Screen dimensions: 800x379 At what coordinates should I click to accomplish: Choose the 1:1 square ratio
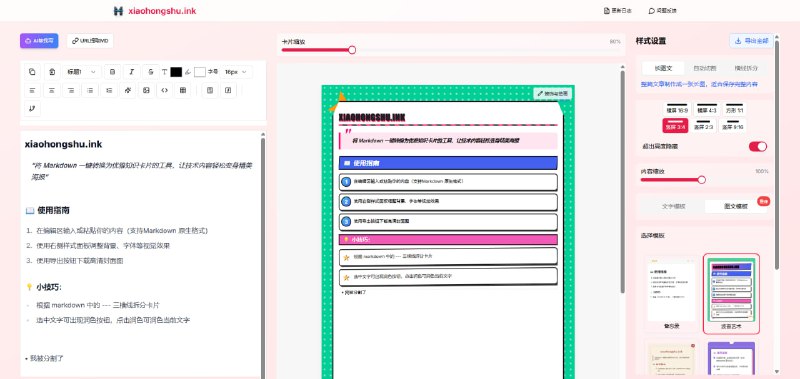735,109
